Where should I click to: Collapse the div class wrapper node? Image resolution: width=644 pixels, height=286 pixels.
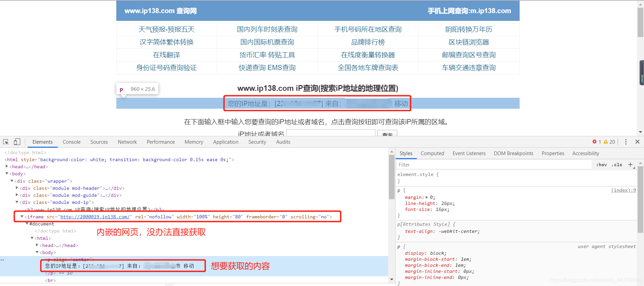point(12,181)
